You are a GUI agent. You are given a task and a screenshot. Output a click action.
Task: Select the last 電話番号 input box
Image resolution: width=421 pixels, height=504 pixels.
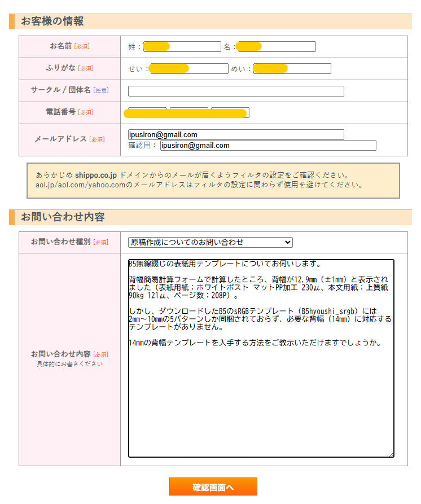pyautogui.click(x=230, y=112)
